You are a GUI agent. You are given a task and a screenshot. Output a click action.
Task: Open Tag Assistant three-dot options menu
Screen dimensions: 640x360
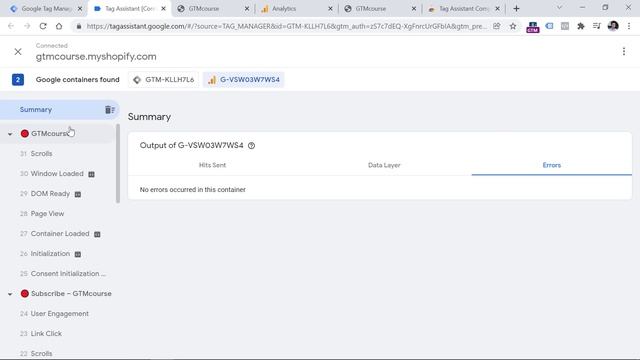pos(624,51)
